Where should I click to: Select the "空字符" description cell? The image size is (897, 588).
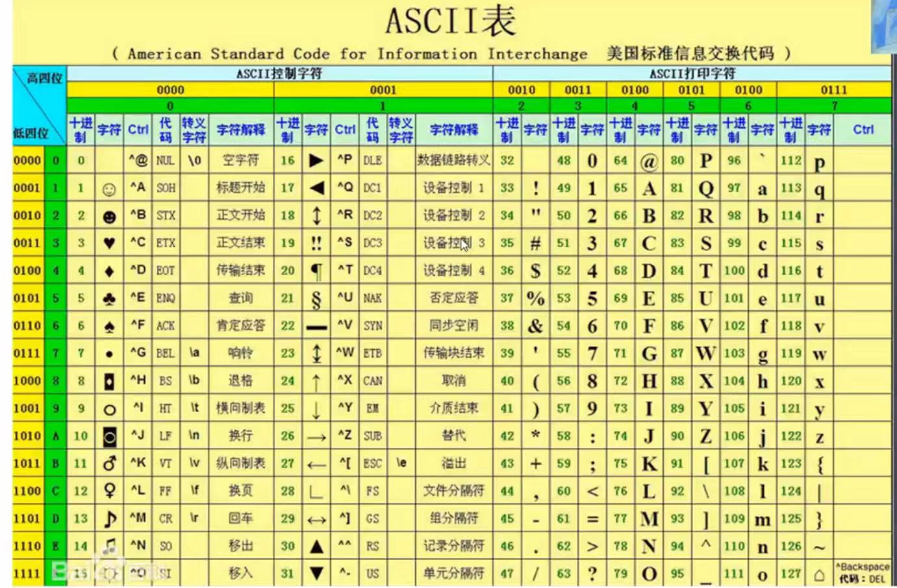click(x=240, y=160)
